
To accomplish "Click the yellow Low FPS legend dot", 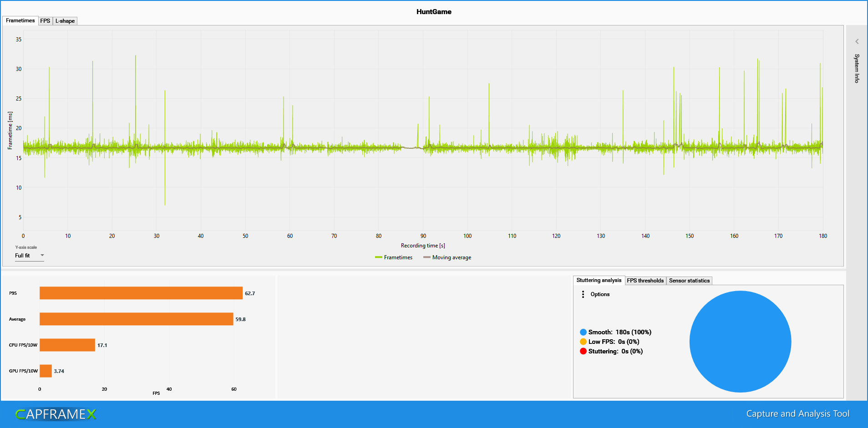I will 583,342.
